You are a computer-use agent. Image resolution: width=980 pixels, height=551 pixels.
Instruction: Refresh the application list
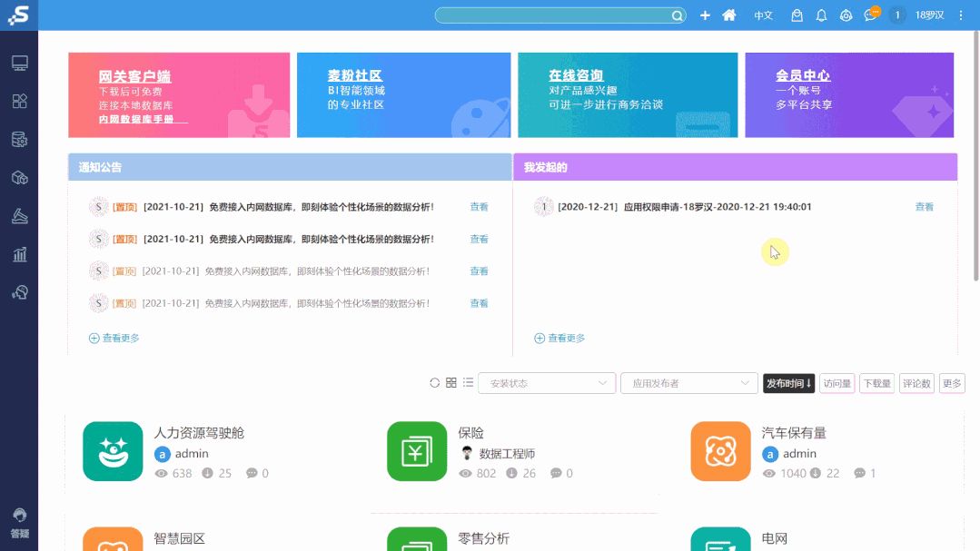tap(434, 382)
